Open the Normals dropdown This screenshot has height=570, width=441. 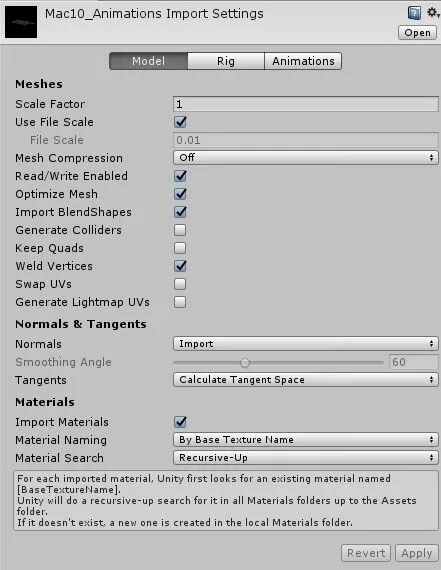[x=306, y=344]
